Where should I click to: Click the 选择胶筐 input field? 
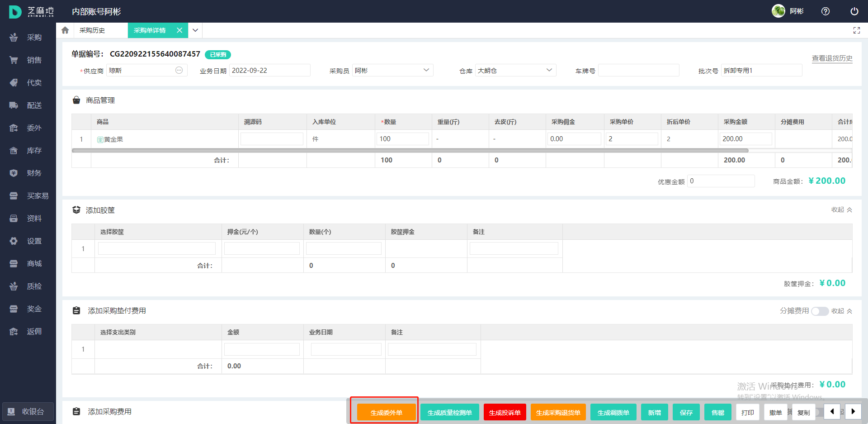coord(157,248)
